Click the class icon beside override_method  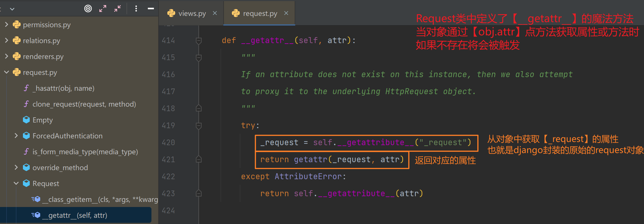[26, 168]
